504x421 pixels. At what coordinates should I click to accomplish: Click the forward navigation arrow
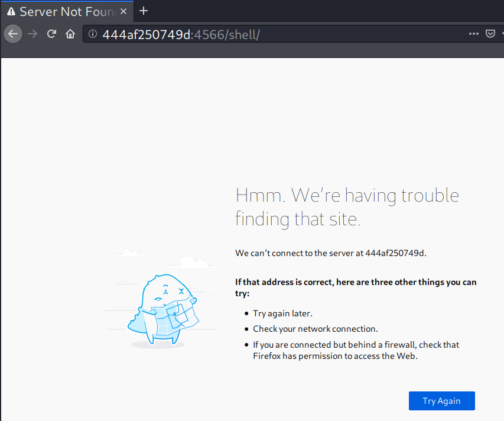[32, 34]
